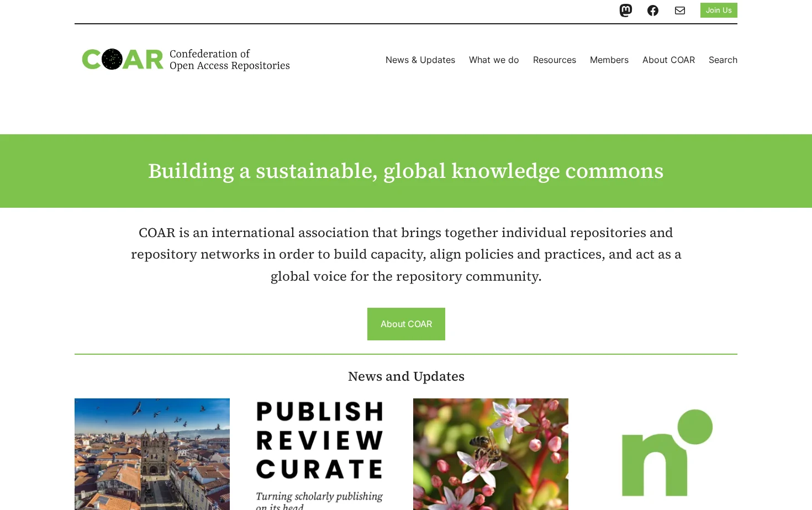Open the What we do menu
The image size is (812, 510).
pyautogui.click(x=494, y=60)
